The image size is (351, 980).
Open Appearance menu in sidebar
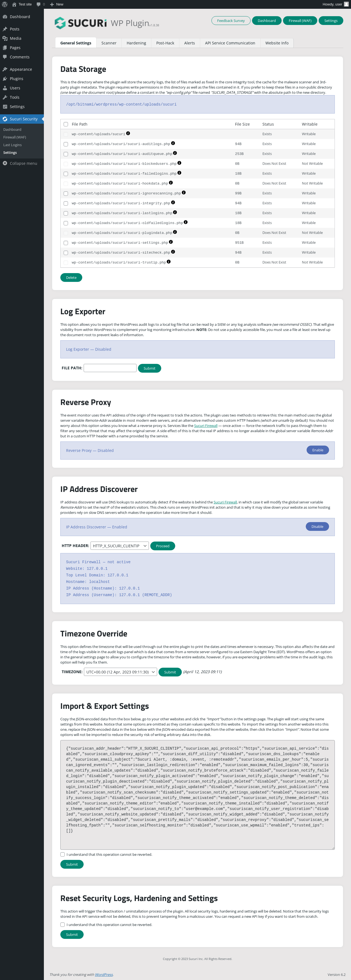pyautogui.click(x=21, y=69)
